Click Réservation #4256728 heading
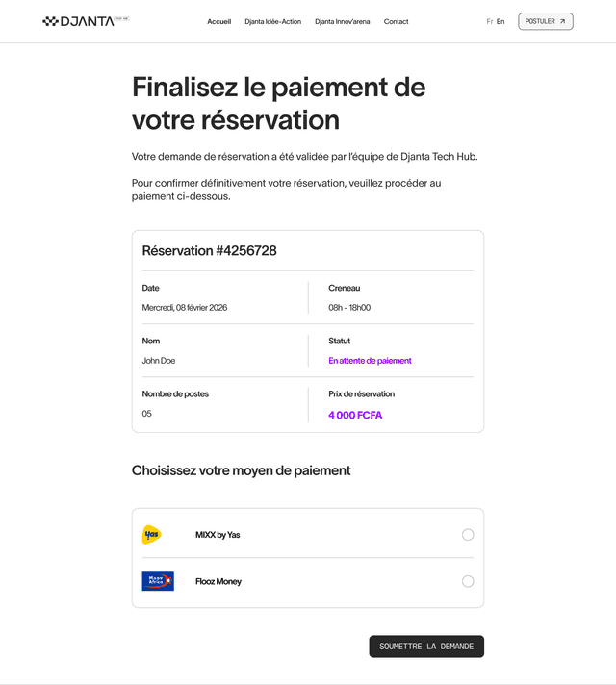The width and height of the screenshot is (616, 685). point(210,251)
